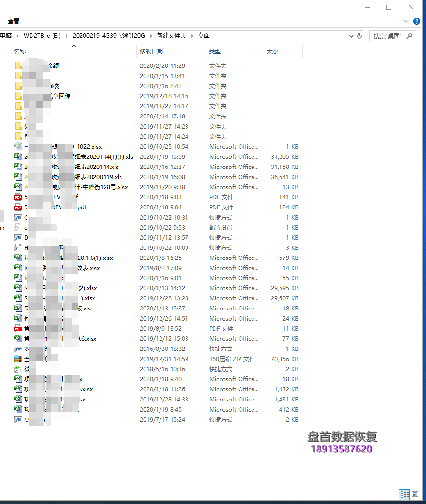Click Excel icon of file ending -1022.xlsx

tap(18, 146)
